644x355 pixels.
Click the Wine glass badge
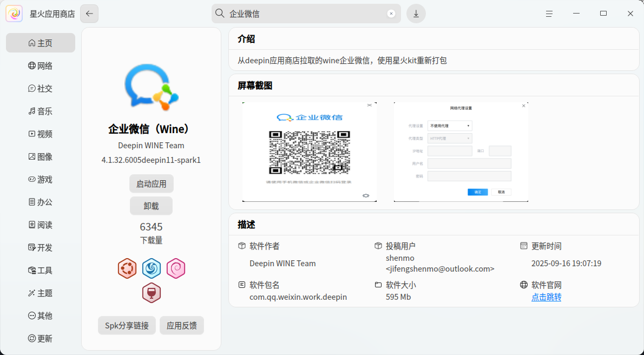coord(152,293)
